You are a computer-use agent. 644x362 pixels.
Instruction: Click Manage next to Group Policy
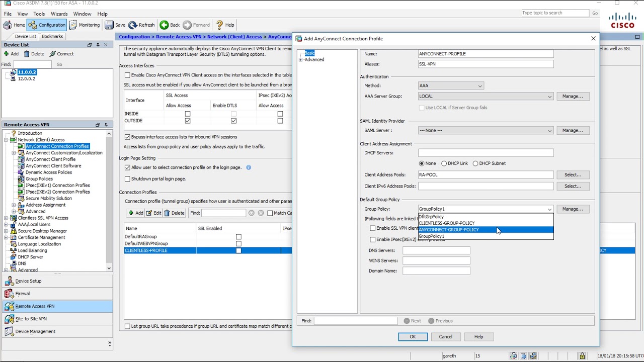[573, 209]
